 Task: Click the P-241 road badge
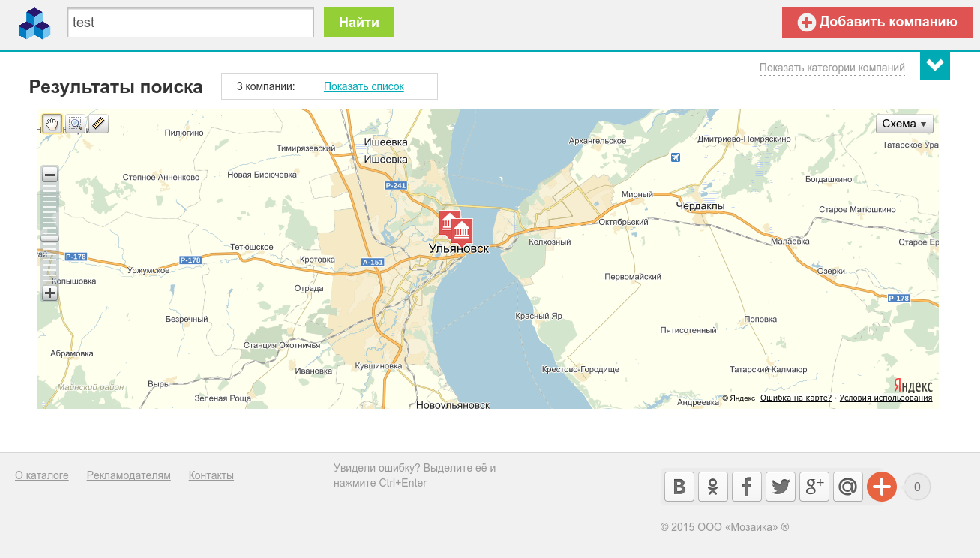(396, 185)
